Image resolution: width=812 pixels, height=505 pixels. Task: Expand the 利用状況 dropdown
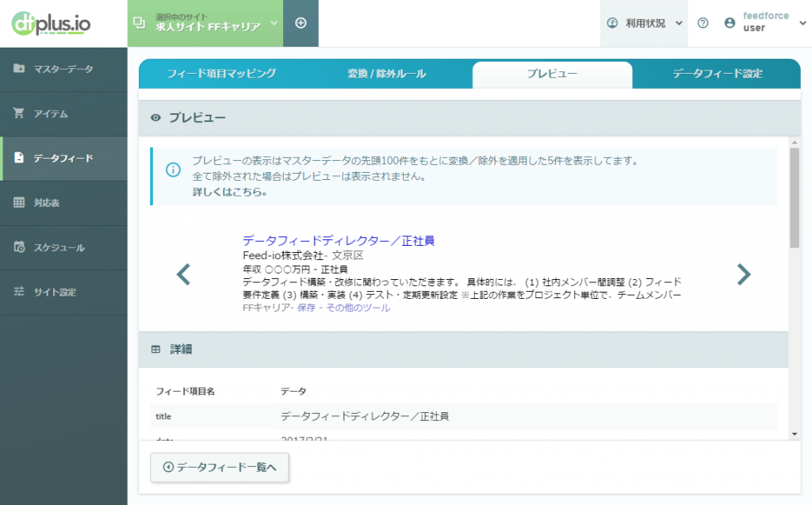(644, 23)
